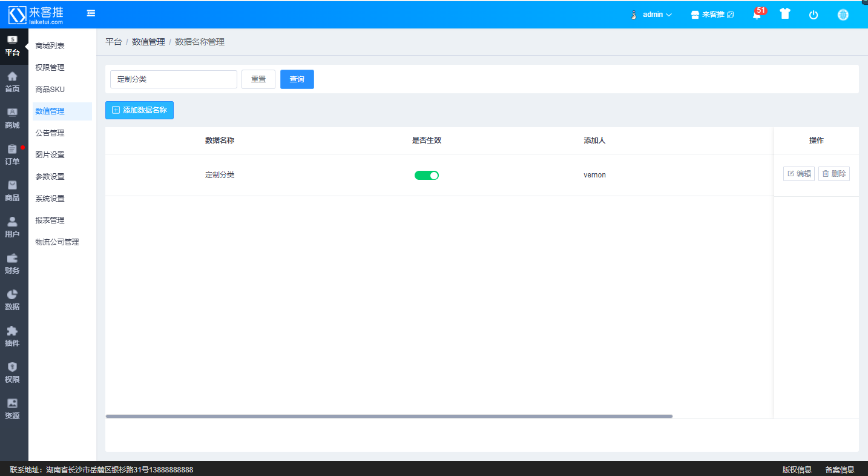This screenshot has width=868, height=476.
Task: Click the 定制分类 table cell
Action: 220,175
